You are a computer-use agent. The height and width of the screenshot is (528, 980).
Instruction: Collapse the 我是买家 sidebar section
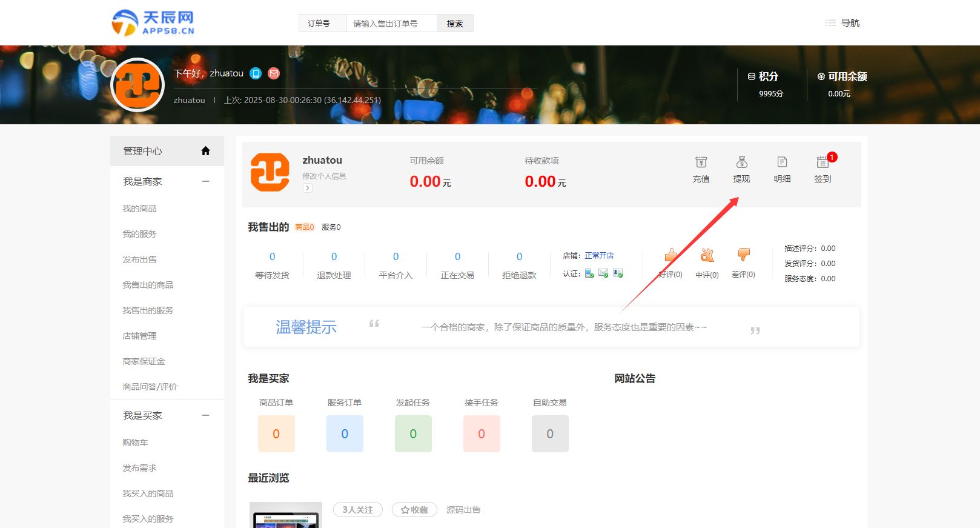click(205, 415)
